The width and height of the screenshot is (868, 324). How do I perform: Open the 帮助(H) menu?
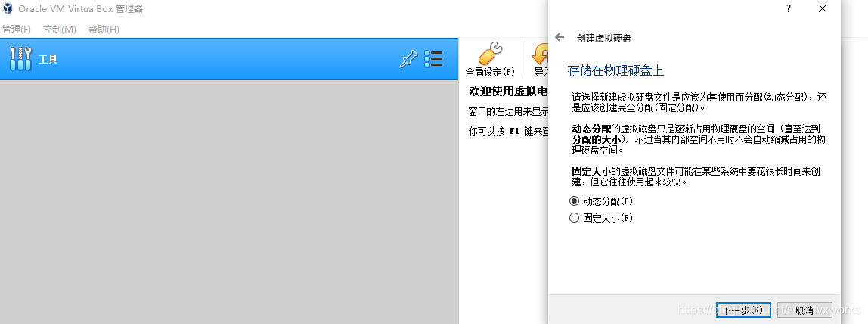(x=104, y=30)
